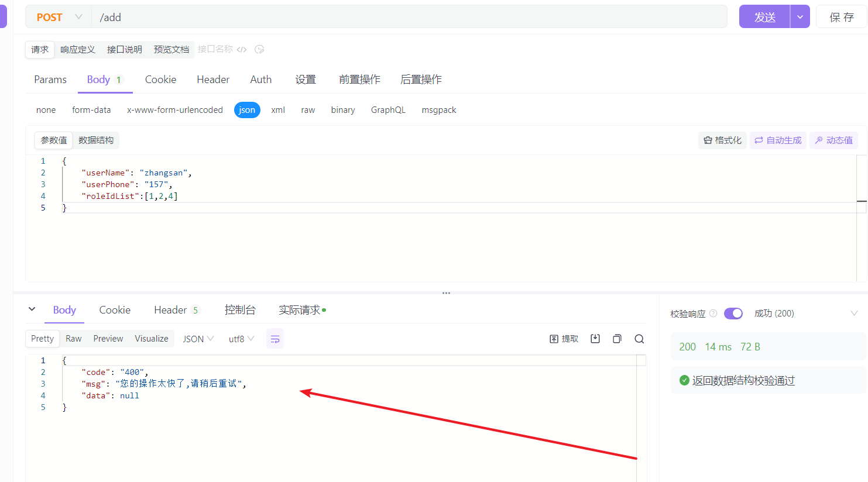Click the "code": "400" response line
The image size is (868, 482).
(115, 372)
